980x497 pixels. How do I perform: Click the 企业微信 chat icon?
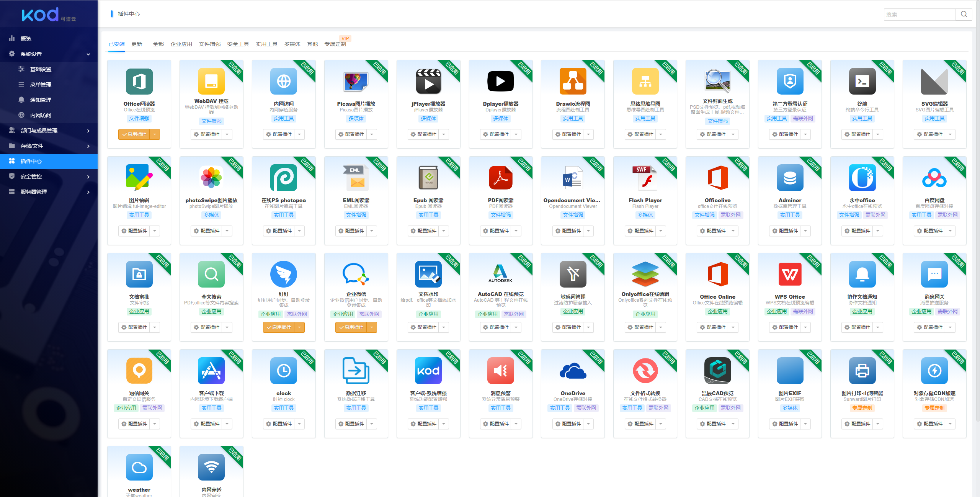356,274
